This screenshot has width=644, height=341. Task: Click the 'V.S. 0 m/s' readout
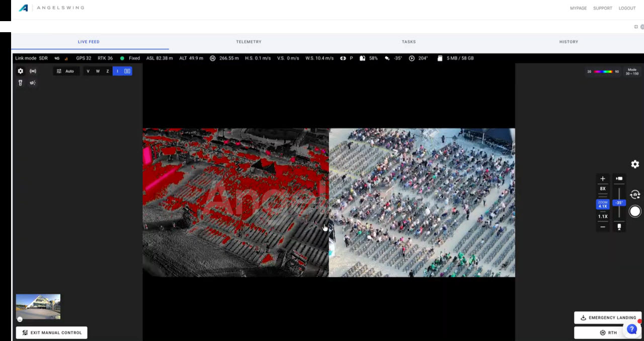click(x=288, y=58)
